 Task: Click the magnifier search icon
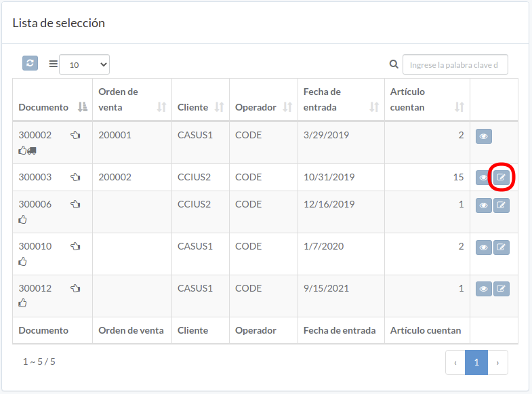pyautogui.click(x=394, y=64)
